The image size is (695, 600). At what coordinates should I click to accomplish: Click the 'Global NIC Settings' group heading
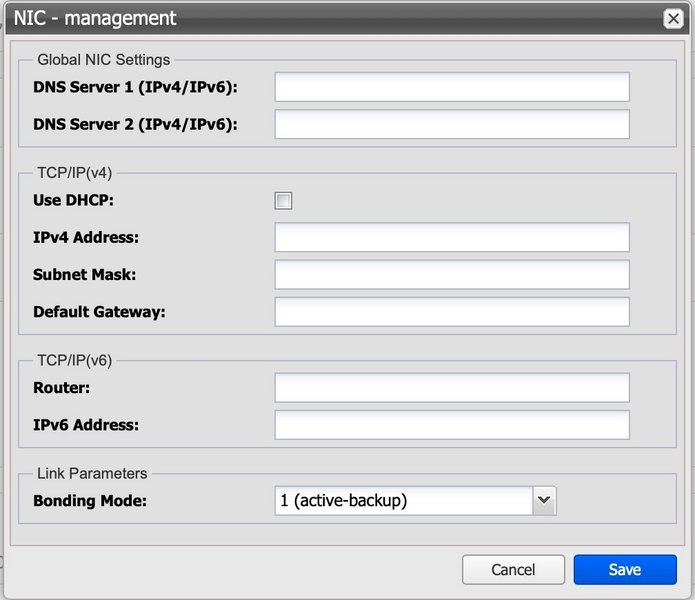tap(103, 60)
